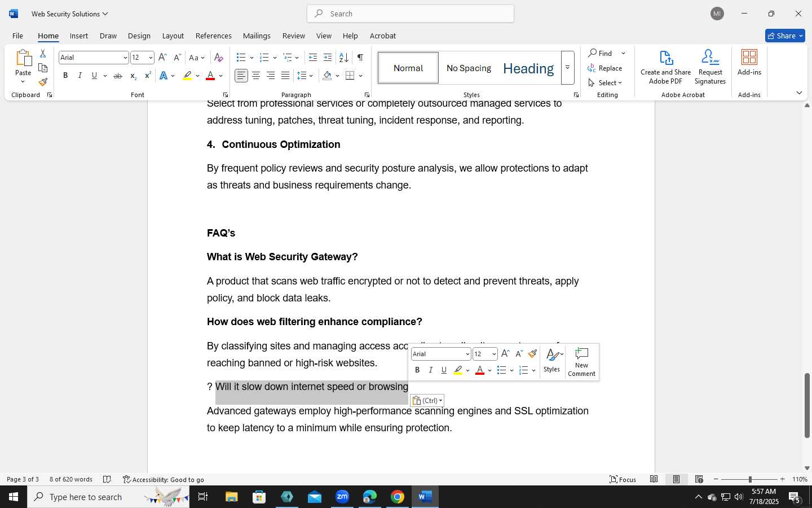Switch to the References tab

(213, 36)
